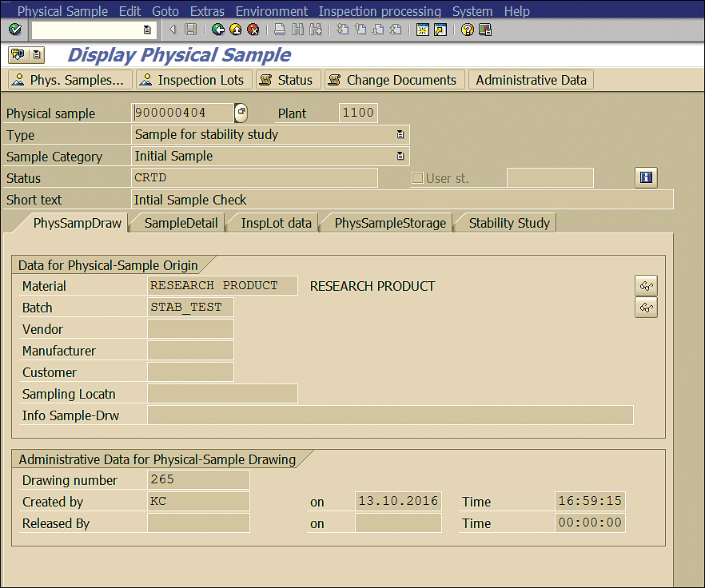705x588 pixels.
Task: Click the Info Sample-Drw field
Action: coord(390,415)
